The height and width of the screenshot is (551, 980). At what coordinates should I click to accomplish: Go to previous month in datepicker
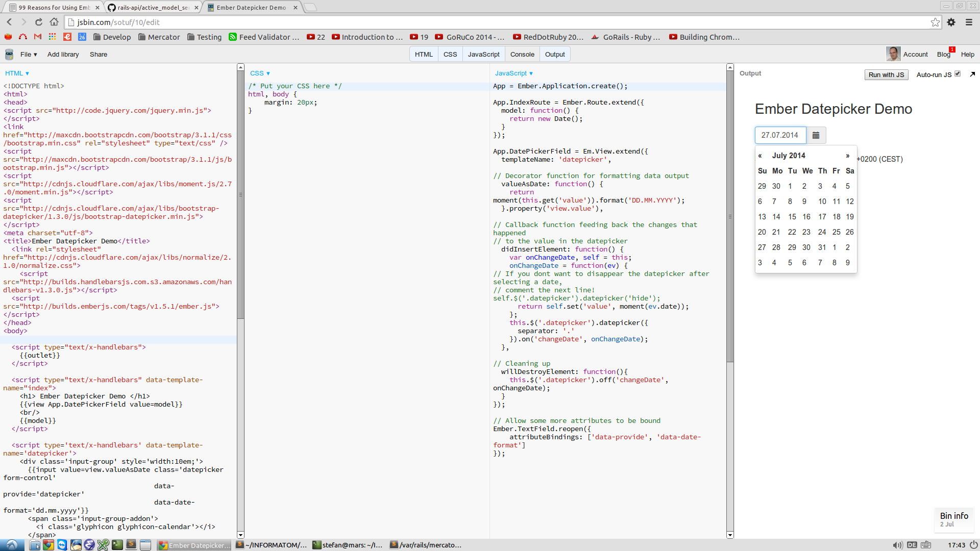pyautogui.click(x=760, y=156)
